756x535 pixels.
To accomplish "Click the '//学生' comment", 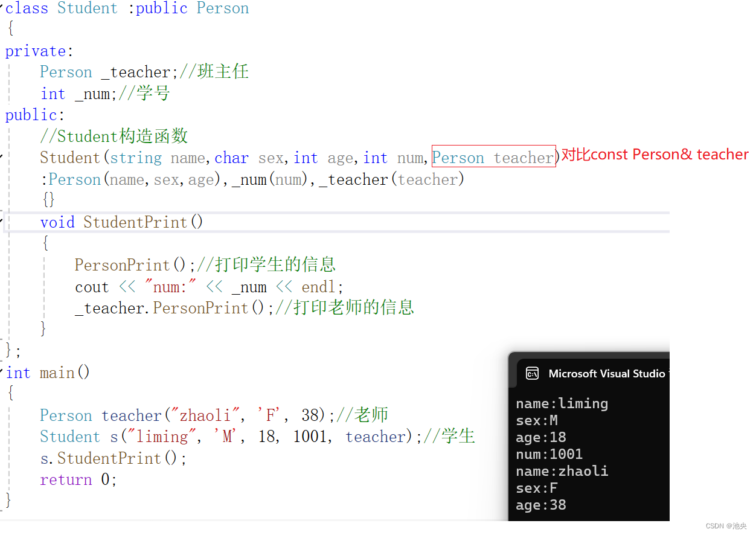I will tap(450, 436).
